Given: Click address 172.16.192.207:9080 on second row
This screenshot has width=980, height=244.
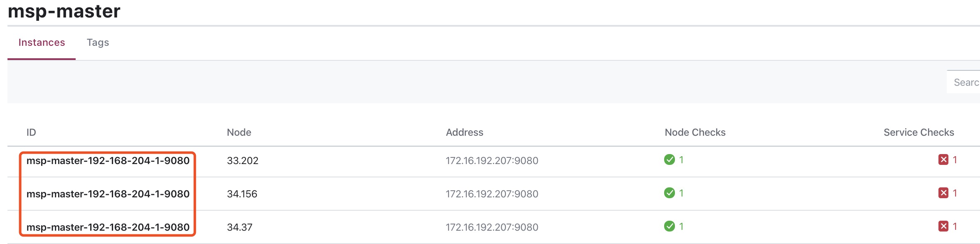Looking at the screenshot, I should pos(492,194).
